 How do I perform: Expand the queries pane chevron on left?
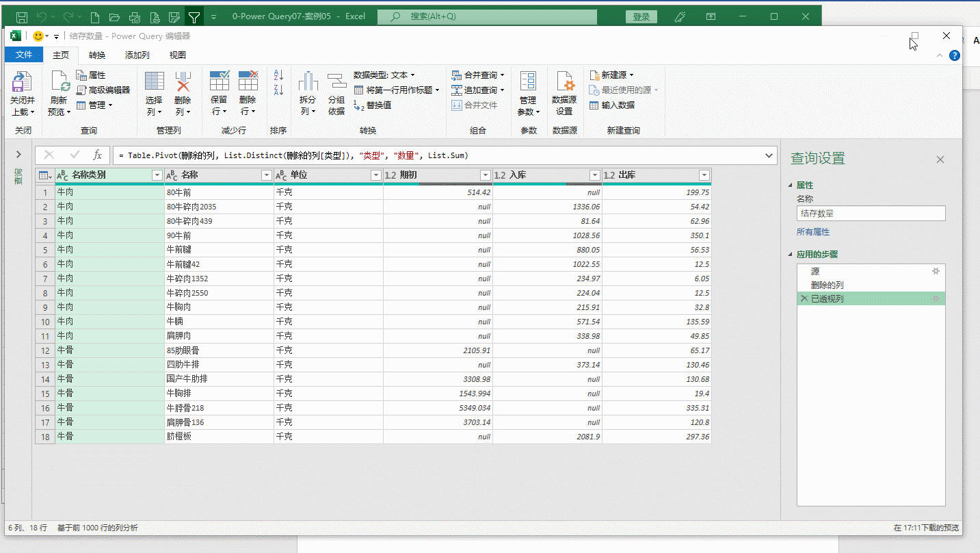[x=18, y=155]
